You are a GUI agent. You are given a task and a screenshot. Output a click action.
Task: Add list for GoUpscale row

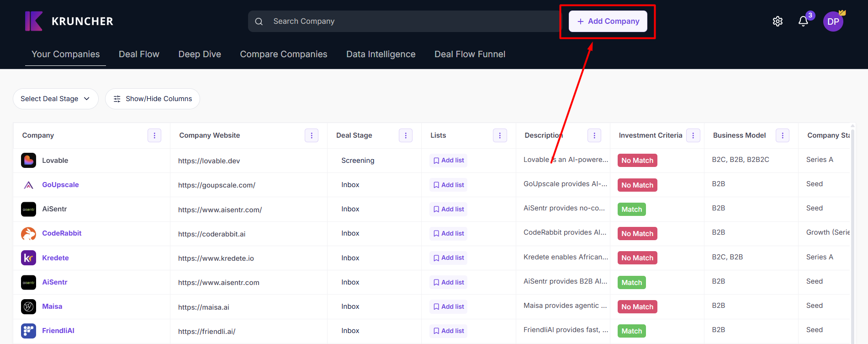pos(448,185)
